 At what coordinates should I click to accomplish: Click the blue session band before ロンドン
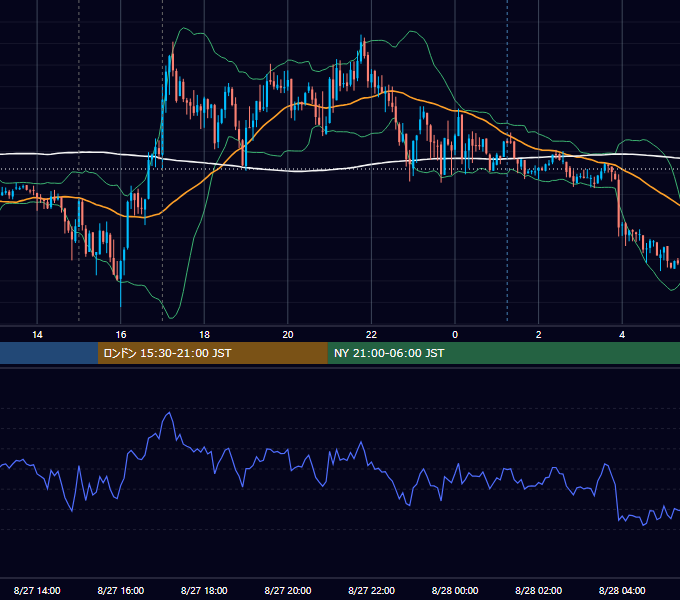[49, 353]
